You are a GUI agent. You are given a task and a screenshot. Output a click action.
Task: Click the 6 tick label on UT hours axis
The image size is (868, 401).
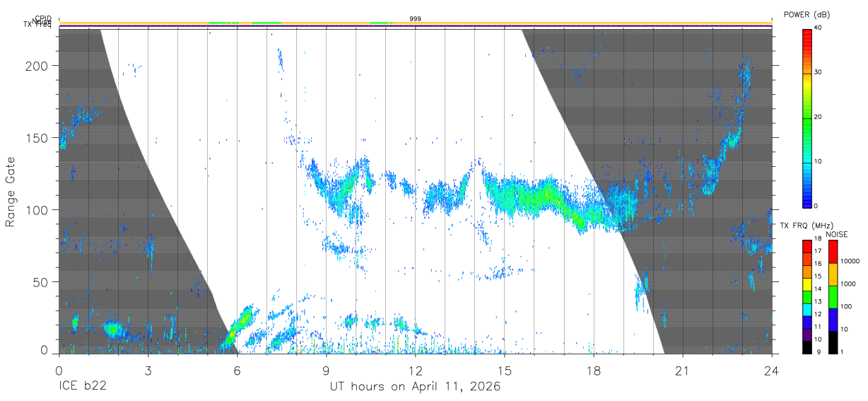coord(237,370)
